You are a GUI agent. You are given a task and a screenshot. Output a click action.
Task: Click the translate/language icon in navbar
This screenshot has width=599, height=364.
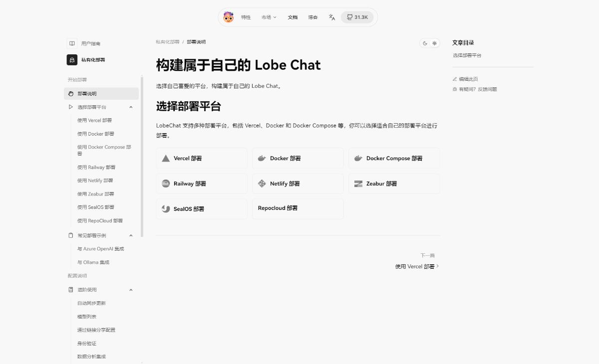pos(331,17)
